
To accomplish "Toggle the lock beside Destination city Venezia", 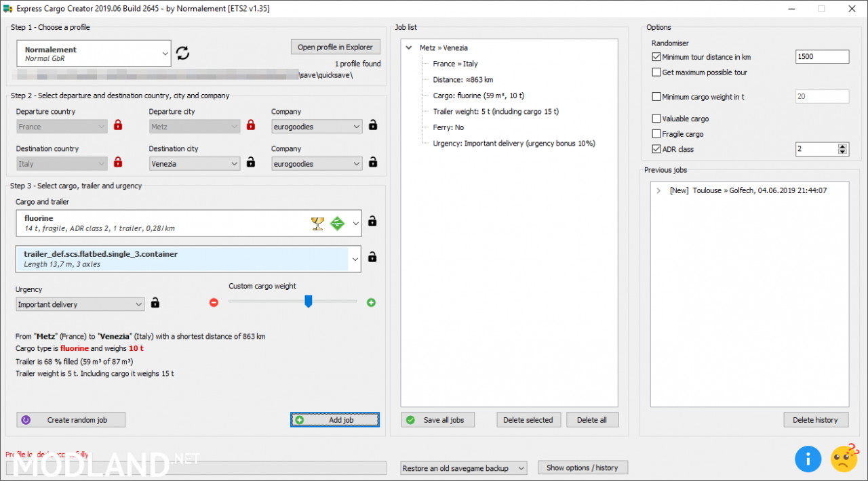I will [x=251, y=163].
